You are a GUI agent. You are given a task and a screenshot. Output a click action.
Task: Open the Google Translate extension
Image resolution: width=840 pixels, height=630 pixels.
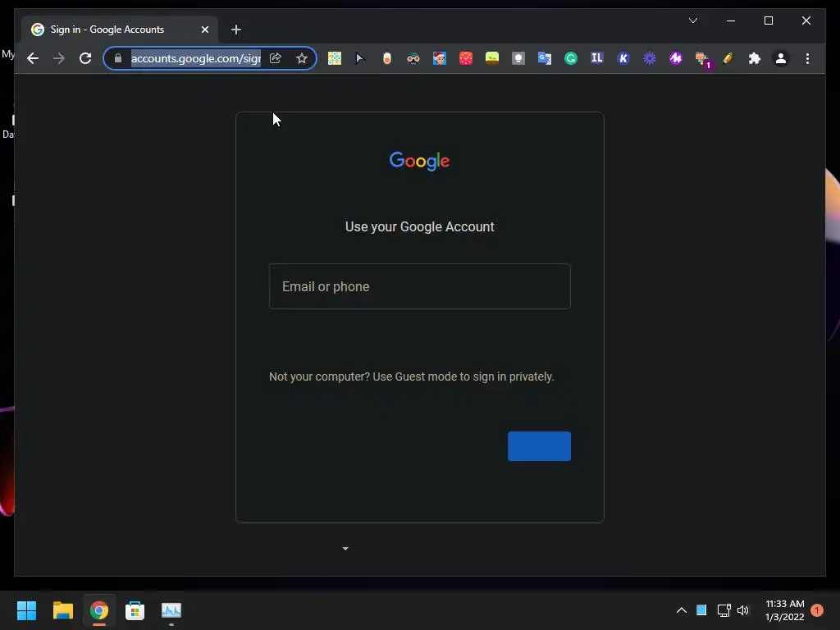pyautogui.click(x=545, y=58)
